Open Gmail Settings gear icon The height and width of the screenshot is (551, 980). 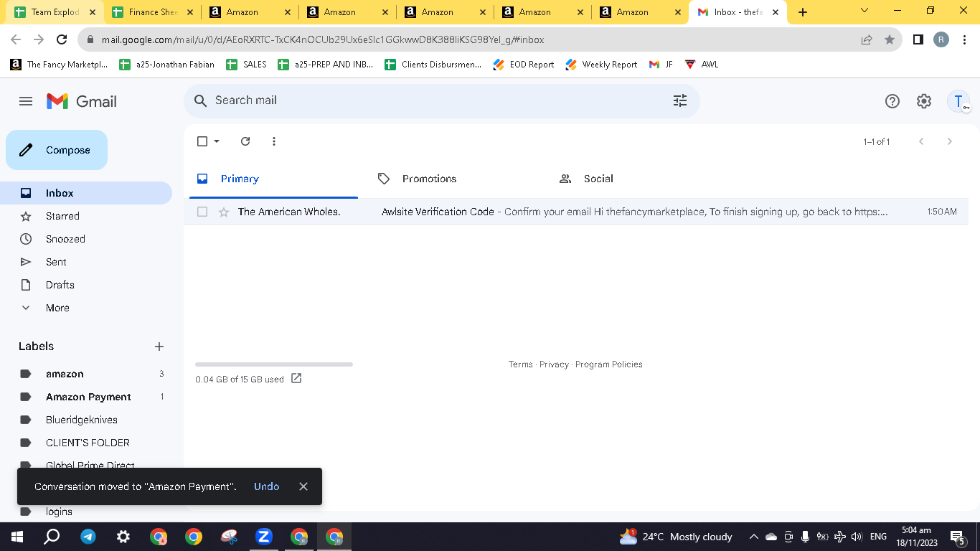pyautogui.click(x=924, y=101)
